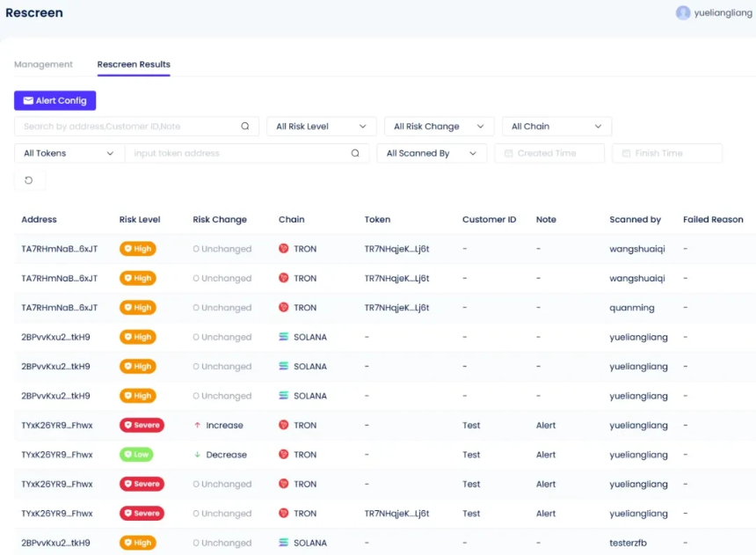756x555 pixels.
Task: Click the reset filters refresh icon
Action: coord(29,180)
